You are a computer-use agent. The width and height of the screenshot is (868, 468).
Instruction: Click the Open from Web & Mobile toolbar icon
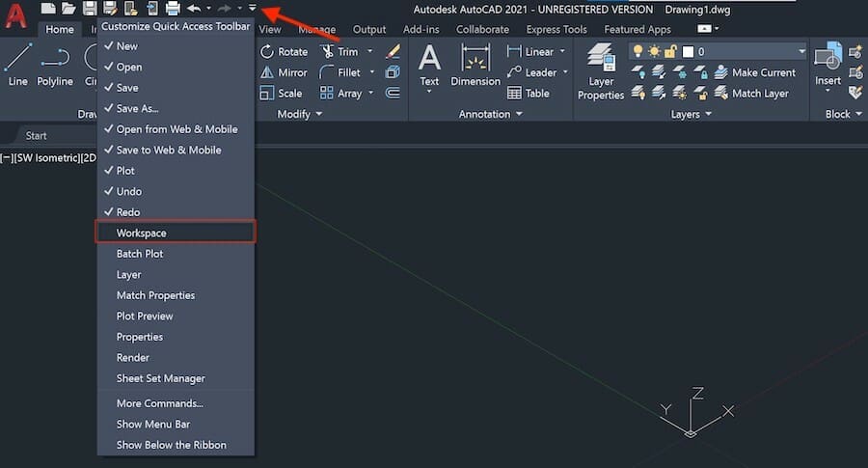pyautogui.click(x=130, y=9)
